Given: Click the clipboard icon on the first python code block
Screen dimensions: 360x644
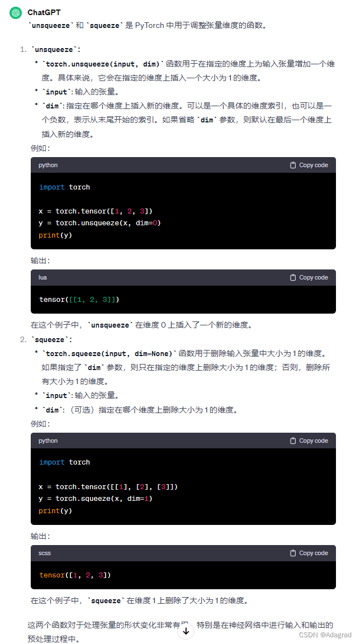Looking at the screenshot, I should 292,165.
